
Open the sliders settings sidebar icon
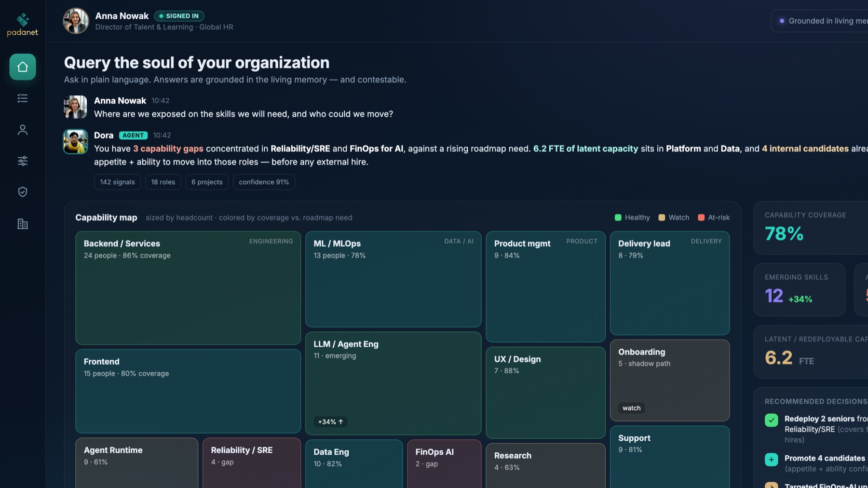pyautogui.click(x=23, y=161)
